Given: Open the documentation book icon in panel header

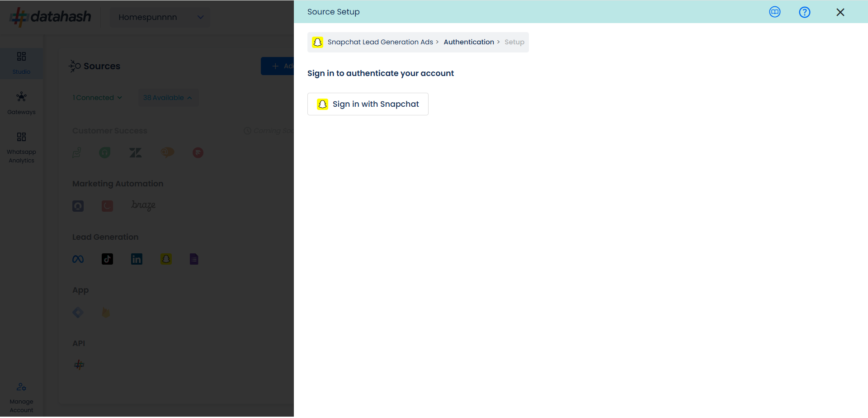Looking at the screenshot, I should click(774, 12).
